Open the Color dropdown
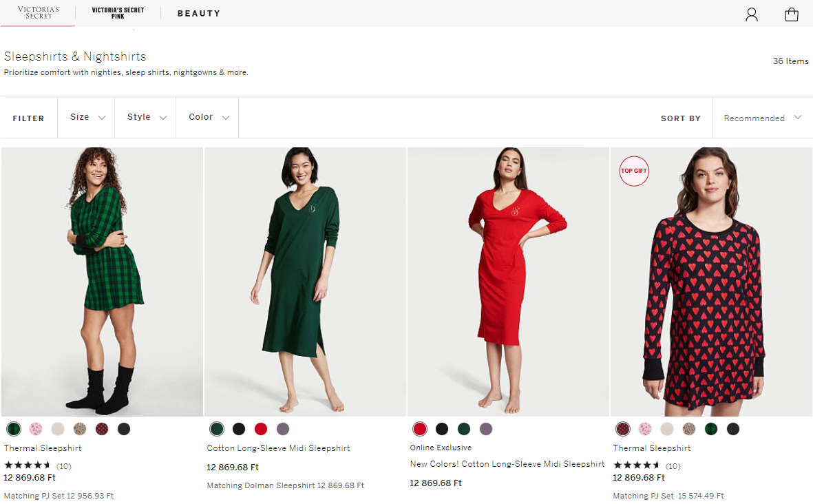Viewport: 813px width, 504px height. (207, 117)
